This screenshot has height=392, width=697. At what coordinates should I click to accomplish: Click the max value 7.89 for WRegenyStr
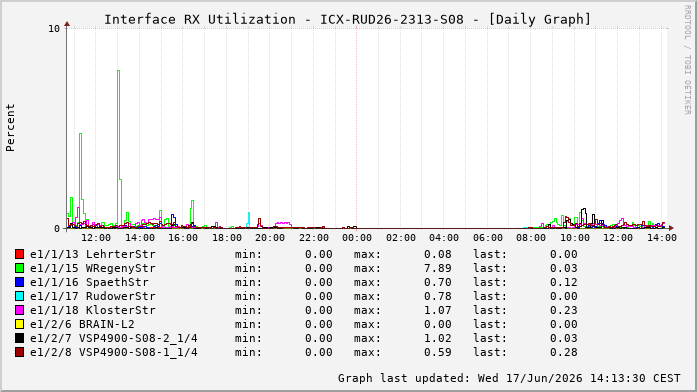(437, 268)
